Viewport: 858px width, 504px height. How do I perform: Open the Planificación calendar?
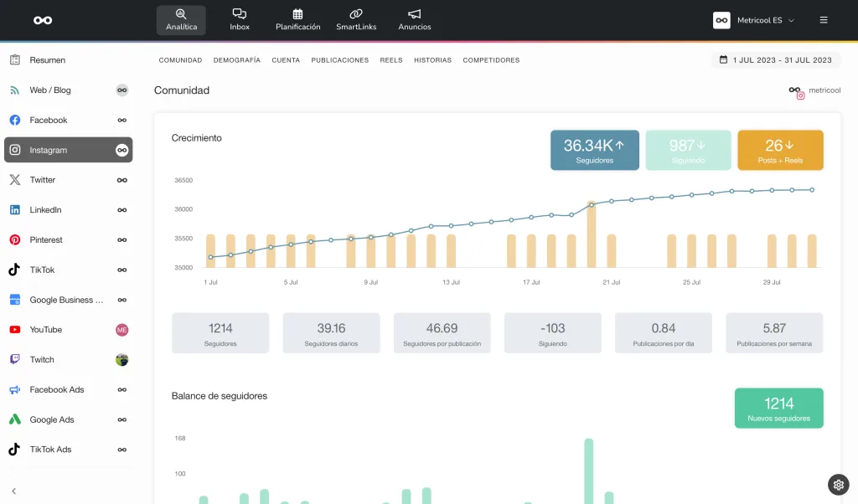click(297, 20)
